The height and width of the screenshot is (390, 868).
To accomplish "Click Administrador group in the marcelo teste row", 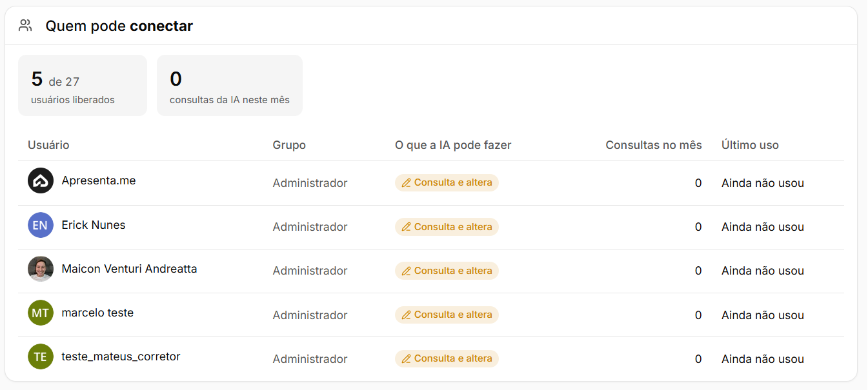I will 310,315.
